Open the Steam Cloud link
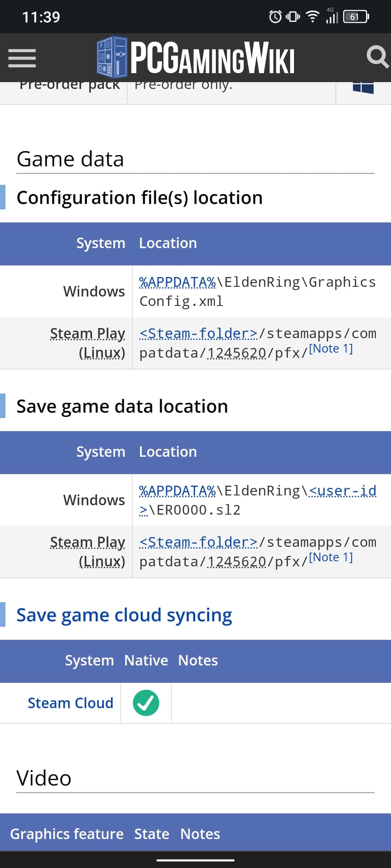Screen dimensions: 391x868 point(71,703)
